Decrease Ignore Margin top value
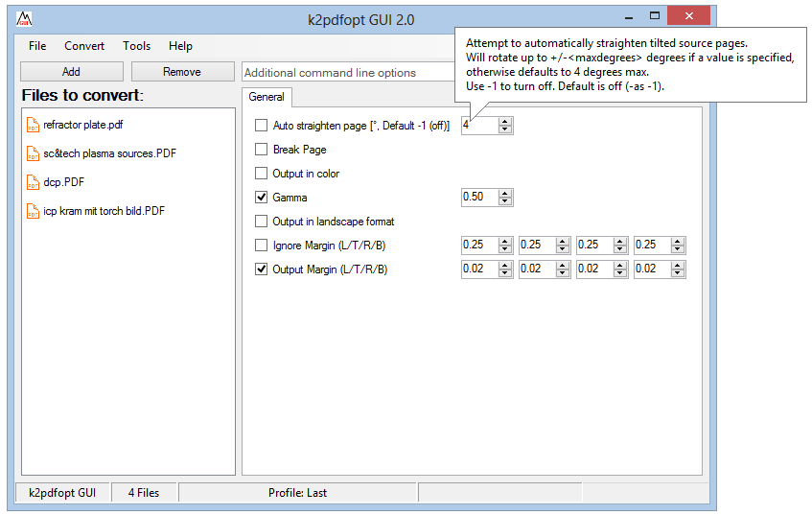The height and width of the screenshot is (515, 812). 563,249
